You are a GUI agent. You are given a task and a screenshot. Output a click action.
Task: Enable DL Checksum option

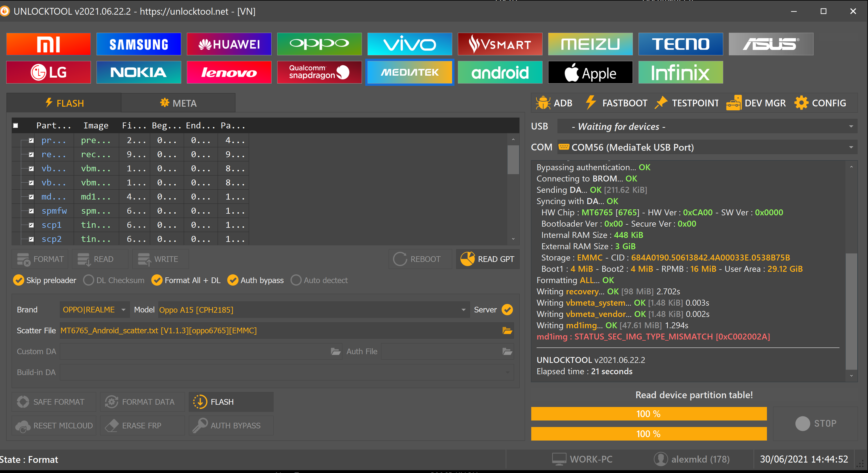(x=113, y=280)
